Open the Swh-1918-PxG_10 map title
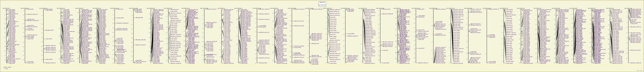The image size is (644, 72). click(x=25, y=8)
